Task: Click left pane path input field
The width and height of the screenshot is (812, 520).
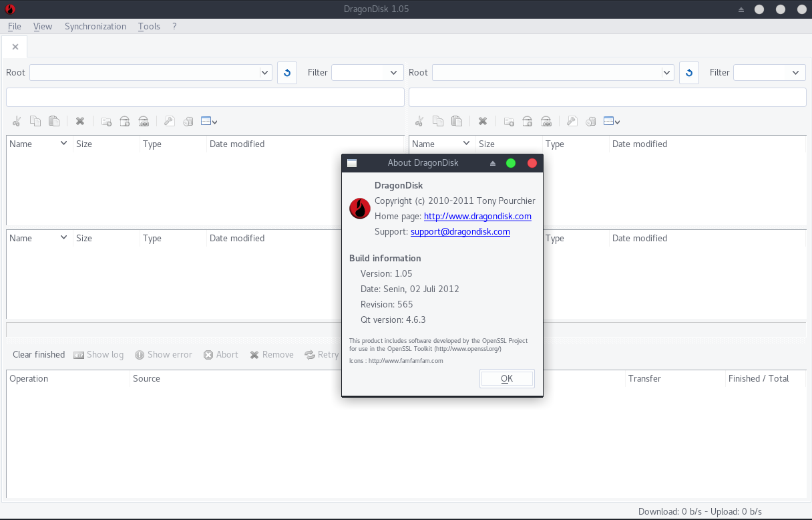Action: click(205, 97)
